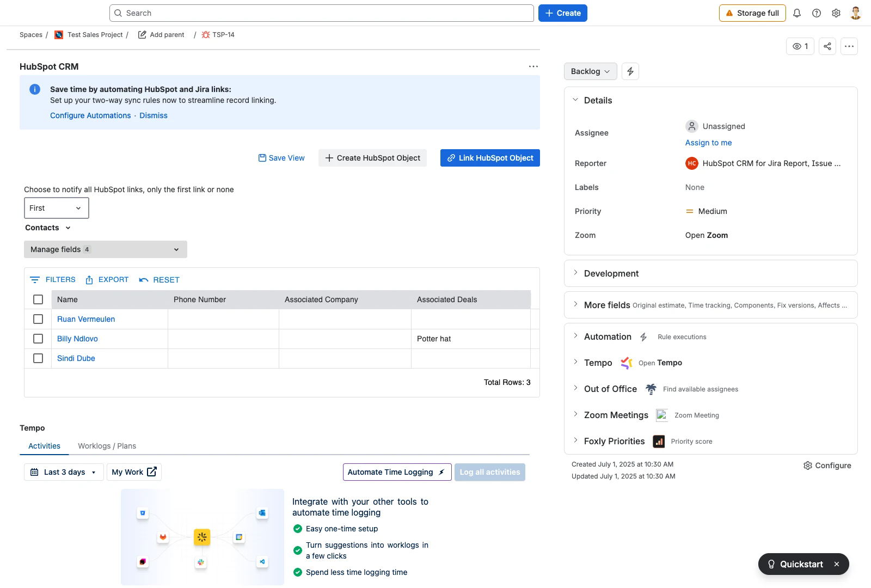The height and width of the screenshot is (588, 871).
Task: Open the First notify dropdown
Action: [x=57, y=208]
